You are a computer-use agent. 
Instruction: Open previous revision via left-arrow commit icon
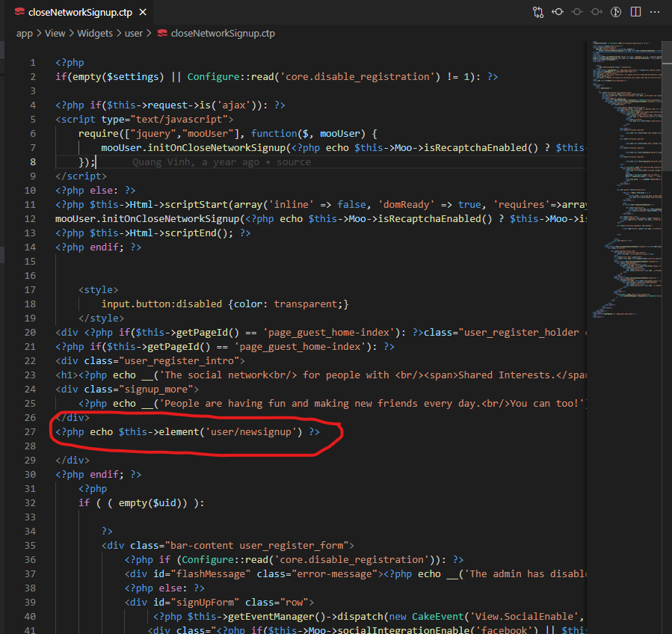[558, 12]
